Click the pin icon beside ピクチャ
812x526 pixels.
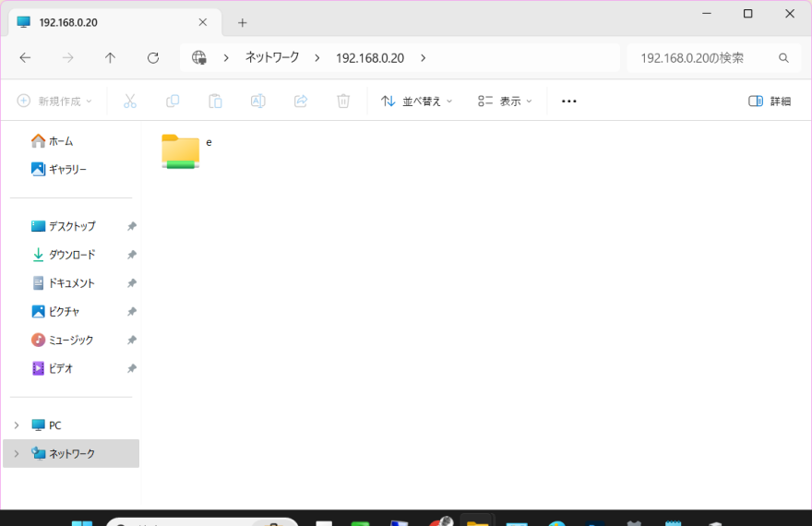pos(132,312)
